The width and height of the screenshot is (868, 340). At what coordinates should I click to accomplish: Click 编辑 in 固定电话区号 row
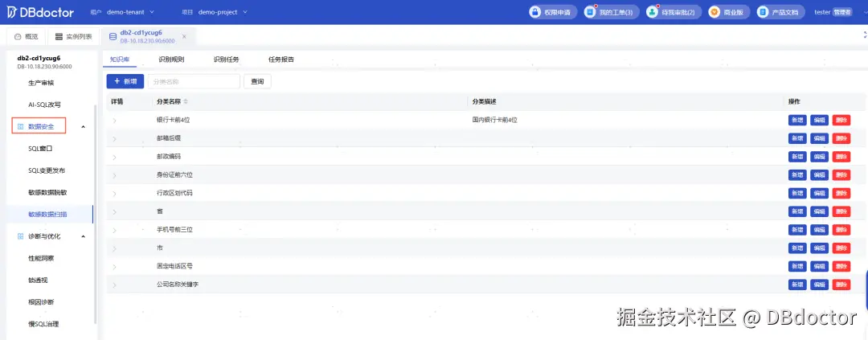click(x=819, y=266)
